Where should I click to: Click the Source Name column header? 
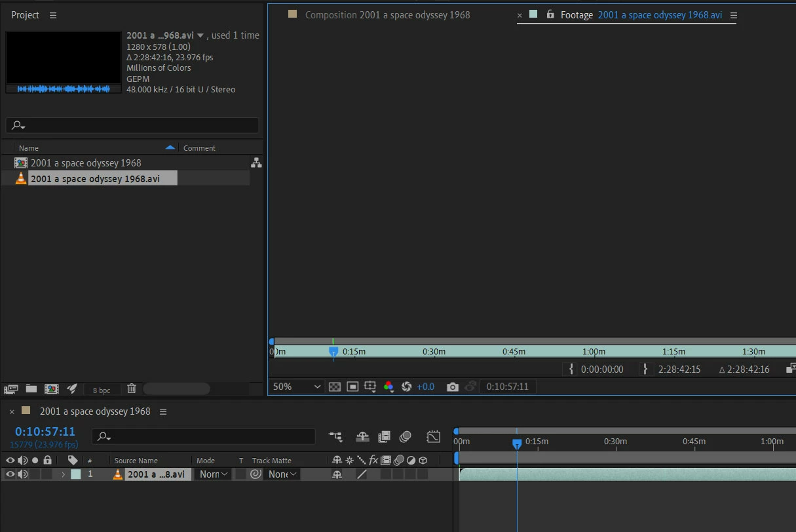pyautogui.click(x=136, y=461)
